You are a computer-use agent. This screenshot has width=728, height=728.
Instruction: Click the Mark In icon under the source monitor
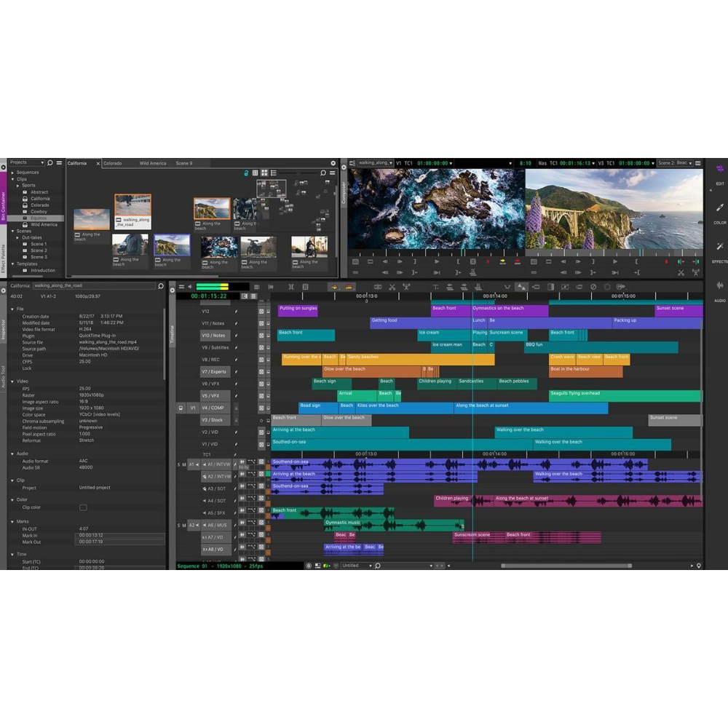[x=458, y=262]
